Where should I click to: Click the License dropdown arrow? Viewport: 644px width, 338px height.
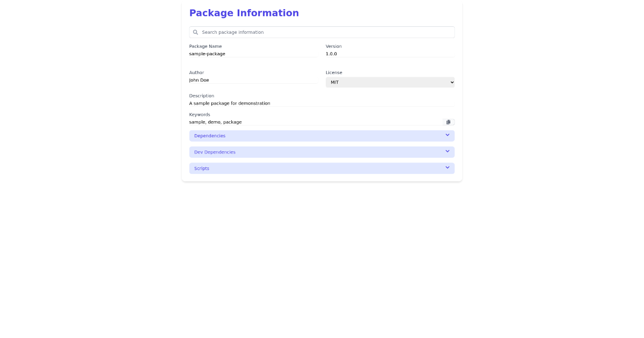point(451,82)
